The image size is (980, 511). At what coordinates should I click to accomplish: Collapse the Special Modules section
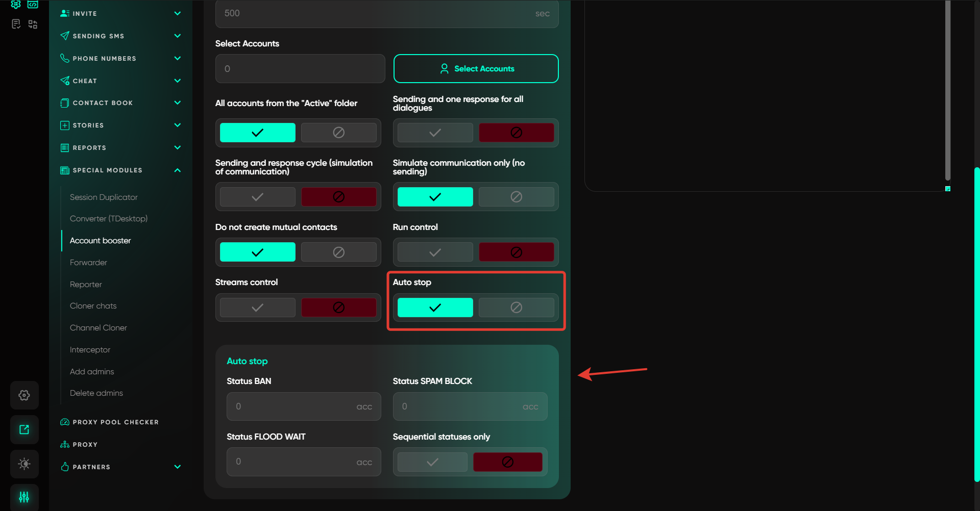(x=177, y=170)
